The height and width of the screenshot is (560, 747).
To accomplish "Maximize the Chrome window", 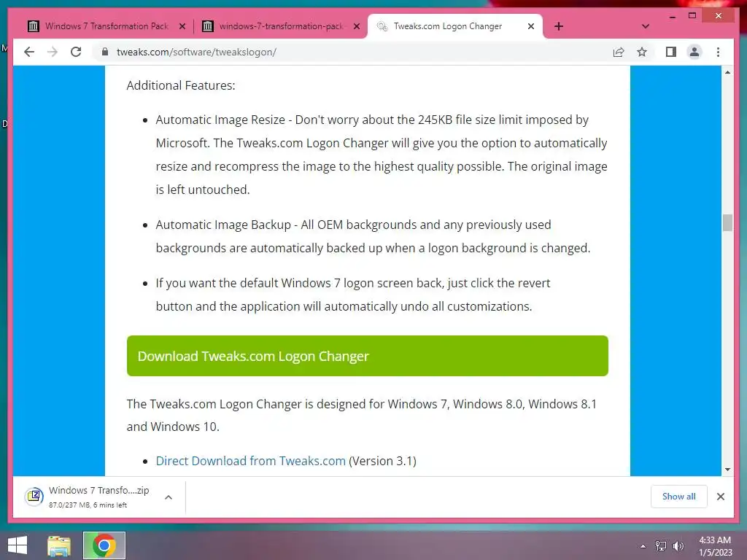I will point(692,16).
